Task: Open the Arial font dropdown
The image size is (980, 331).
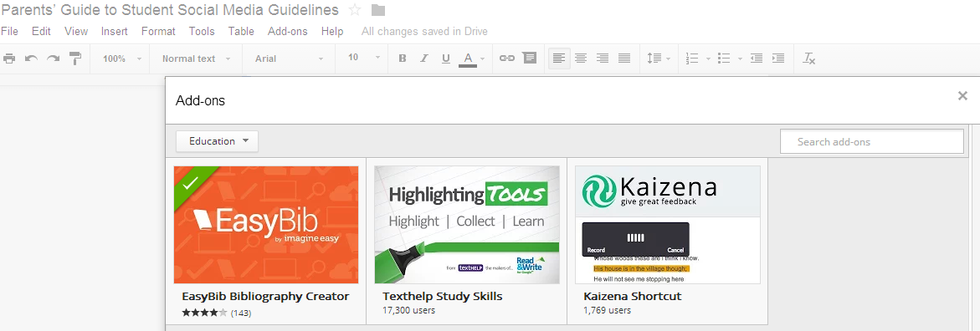Action: pyautogui.click(x=290, y=58)
